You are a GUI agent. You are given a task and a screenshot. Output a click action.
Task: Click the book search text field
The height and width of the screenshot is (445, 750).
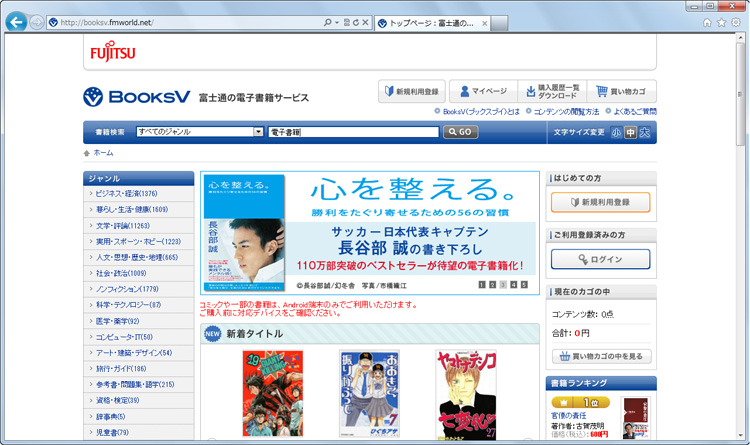tap(353, 132)
